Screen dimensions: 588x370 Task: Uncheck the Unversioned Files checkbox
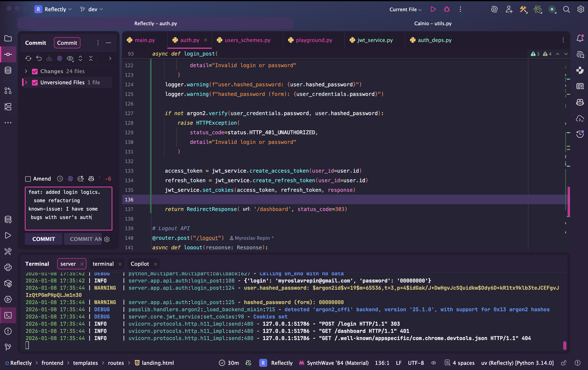tap(35, 83)
